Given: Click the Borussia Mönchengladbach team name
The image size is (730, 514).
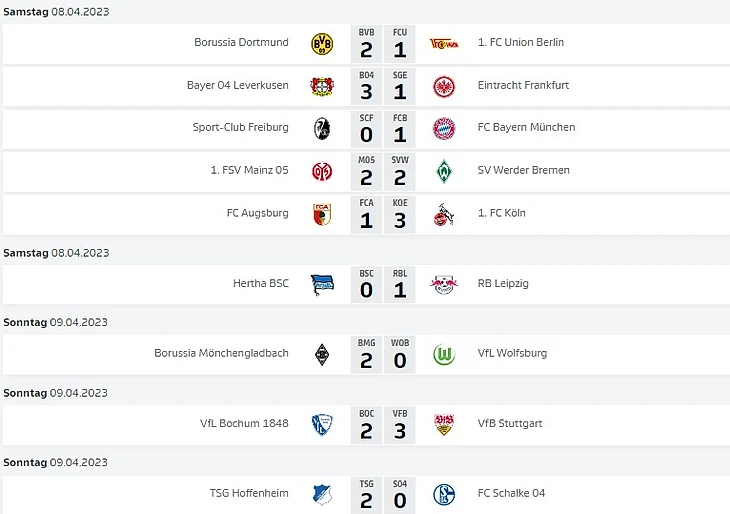Looking at the screenshot, I should click(x=221, y=354).
